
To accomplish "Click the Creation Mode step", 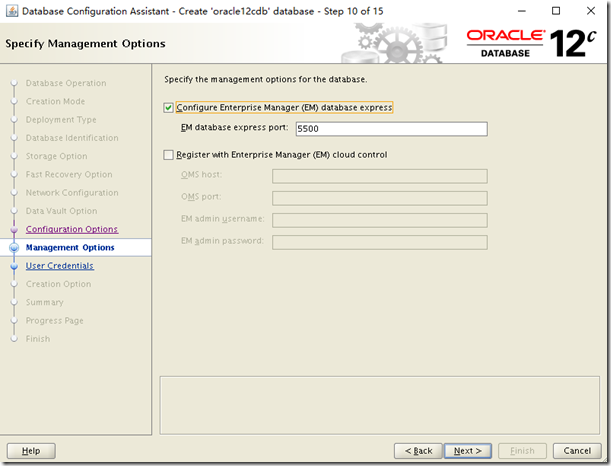I will coord(55,101).
